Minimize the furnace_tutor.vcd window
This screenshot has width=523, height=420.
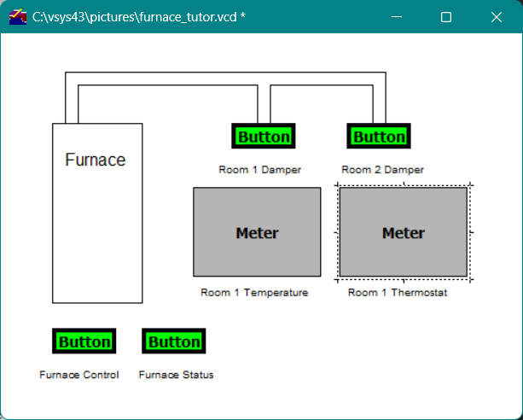pos(396,17)
